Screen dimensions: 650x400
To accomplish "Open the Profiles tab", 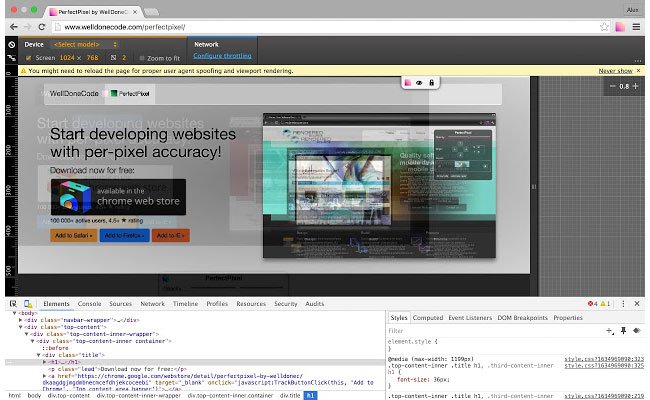I will (217, 304).
